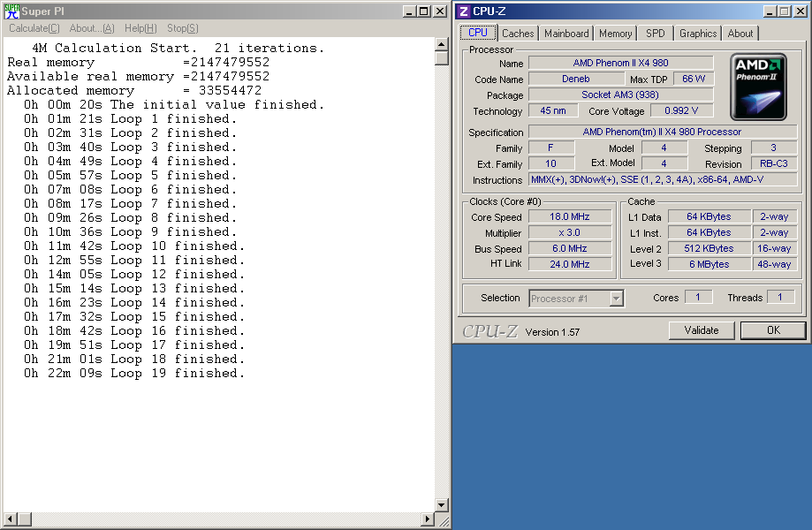Click Super PI horizontal scrollbar right arrow

(428, 519)
